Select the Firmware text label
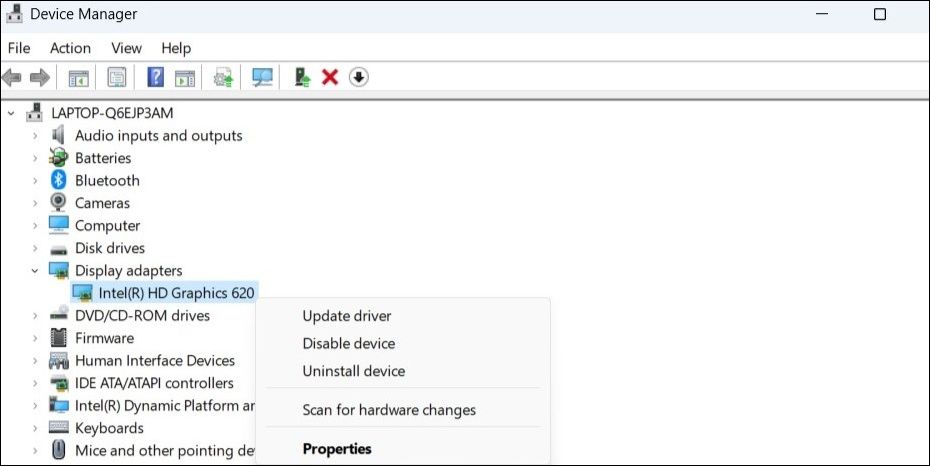The image size is (930, 466). 104,338
